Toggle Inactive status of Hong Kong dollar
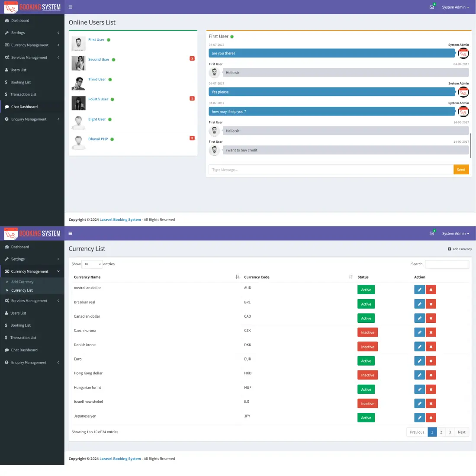Screen dimensions: 476x476 367,375
